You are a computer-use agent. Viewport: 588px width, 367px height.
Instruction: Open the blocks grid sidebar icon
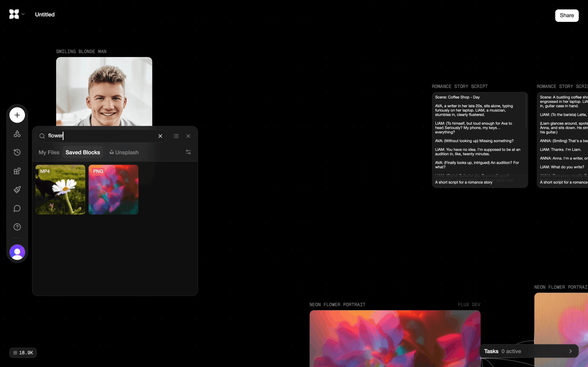click(17, 171)
